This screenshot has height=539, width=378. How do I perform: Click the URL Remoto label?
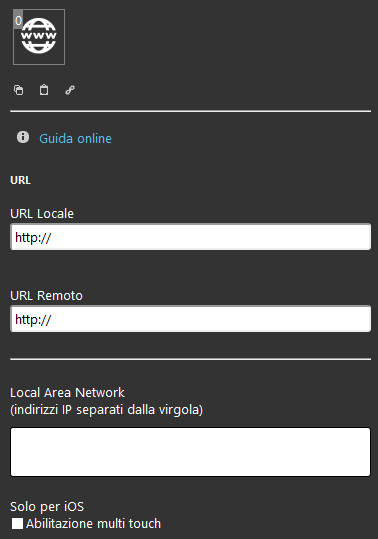(46, 296)
